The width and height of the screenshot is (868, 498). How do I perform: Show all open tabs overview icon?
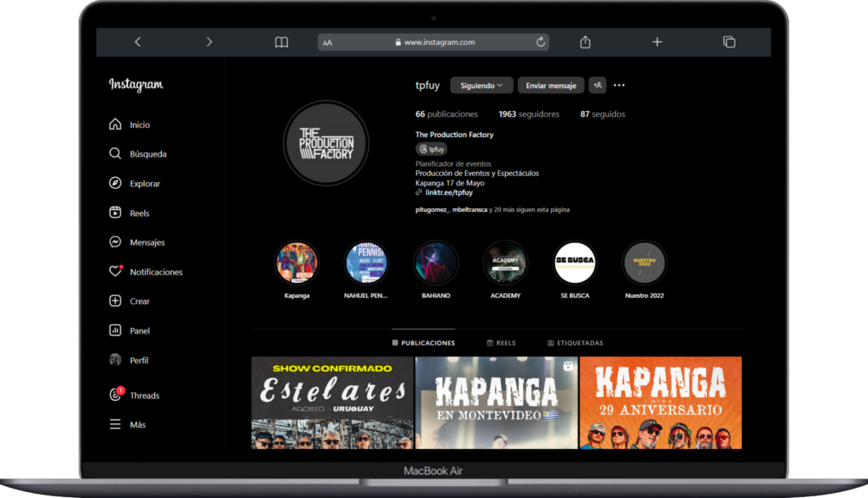[729, 42]
